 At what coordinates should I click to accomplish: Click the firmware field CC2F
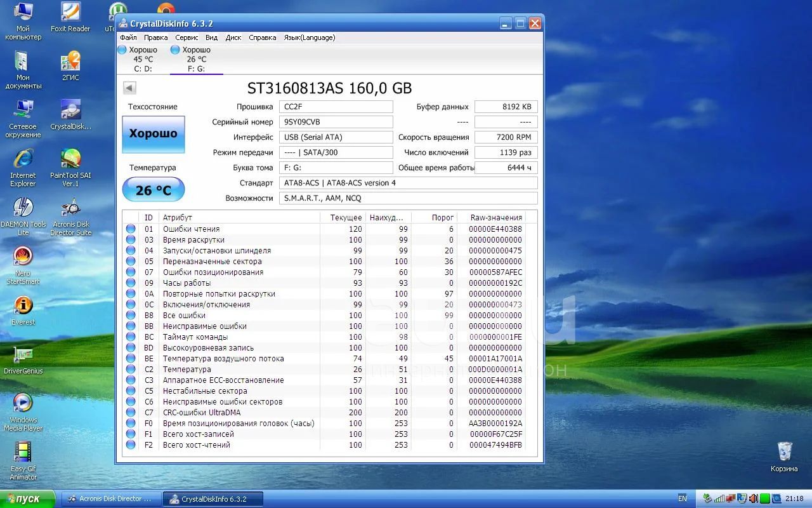click(336, 107)
